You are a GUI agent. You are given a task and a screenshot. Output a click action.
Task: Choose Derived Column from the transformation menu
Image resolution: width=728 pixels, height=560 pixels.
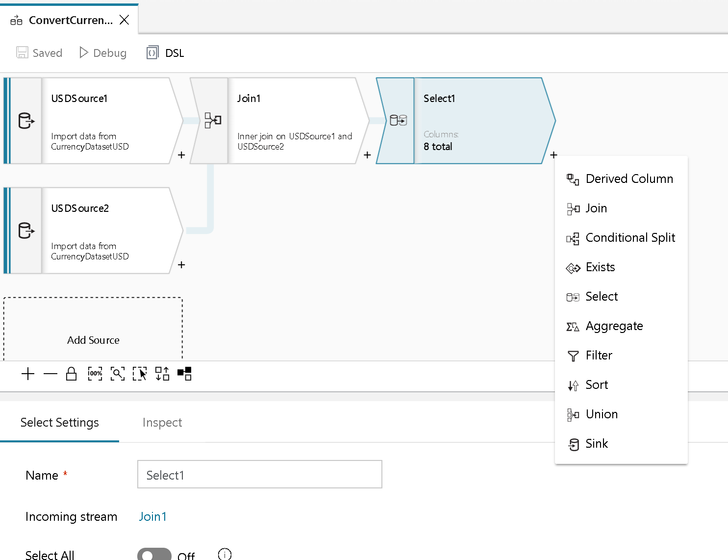pyautogui.click(x=629, y=178)
